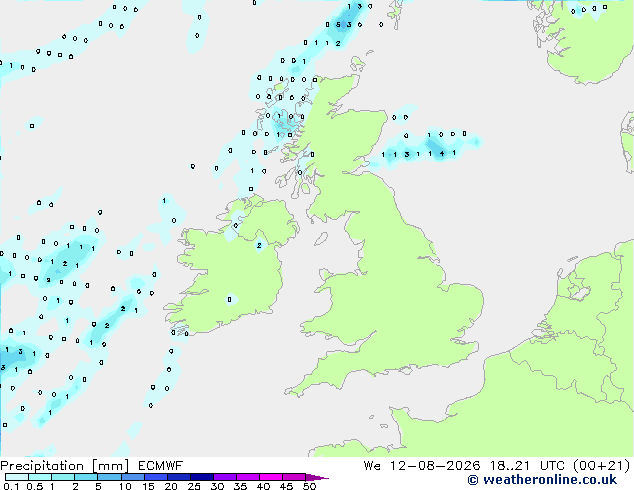Click the 0.5–1 mm legend swatch
This screenshot has height=490, width=634.
[x=40, y=477]
